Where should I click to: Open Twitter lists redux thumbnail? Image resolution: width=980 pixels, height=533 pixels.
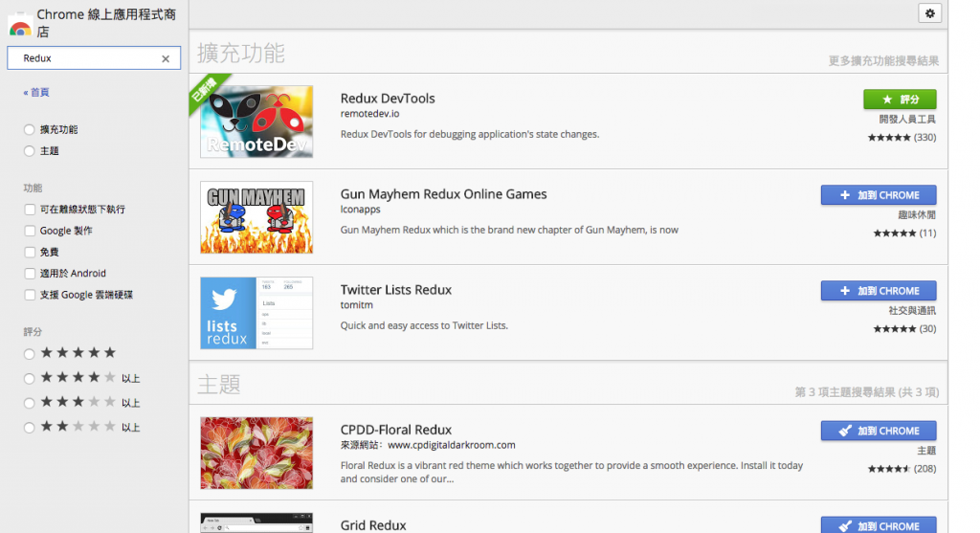click(256, 312)
